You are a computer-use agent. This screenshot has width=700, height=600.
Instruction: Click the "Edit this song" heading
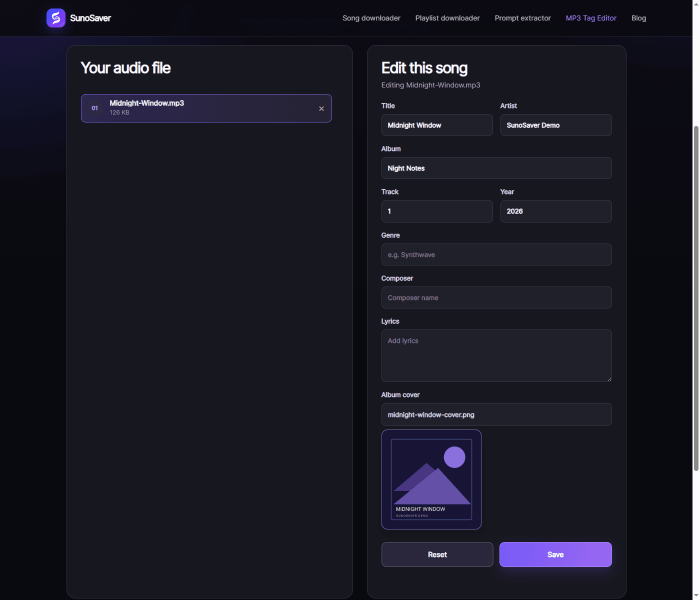(424, 68)
